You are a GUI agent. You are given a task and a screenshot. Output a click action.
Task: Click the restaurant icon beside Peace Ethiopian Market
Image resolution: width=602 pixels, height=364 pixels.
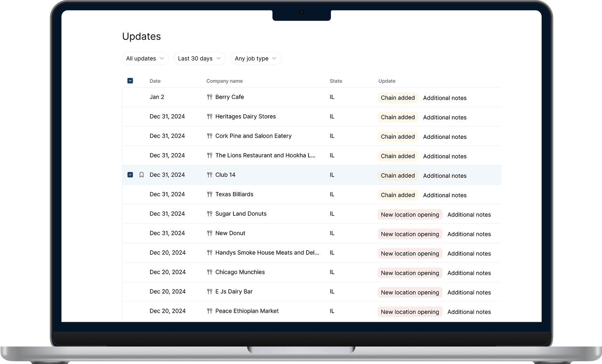click(209, 311)
